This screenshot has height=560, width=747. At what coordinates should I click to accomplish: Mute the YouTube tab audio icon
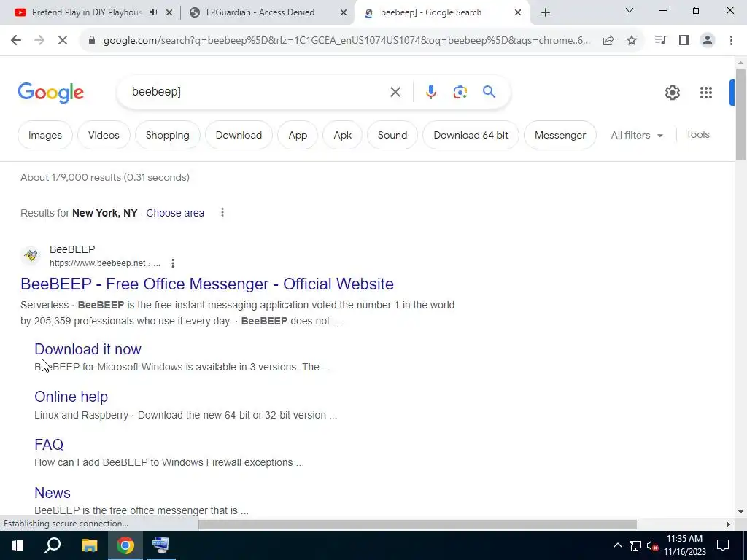point(153,12)
